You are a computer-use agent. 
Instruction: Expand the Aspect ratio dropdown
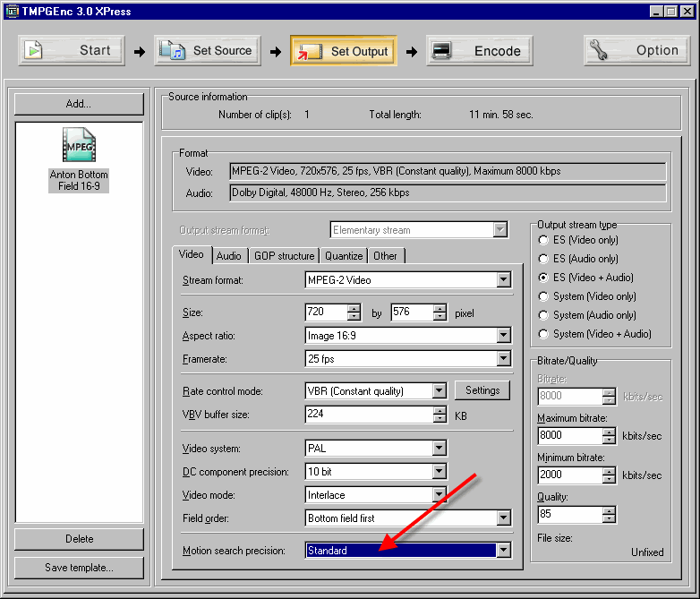[x=504, y=336]
